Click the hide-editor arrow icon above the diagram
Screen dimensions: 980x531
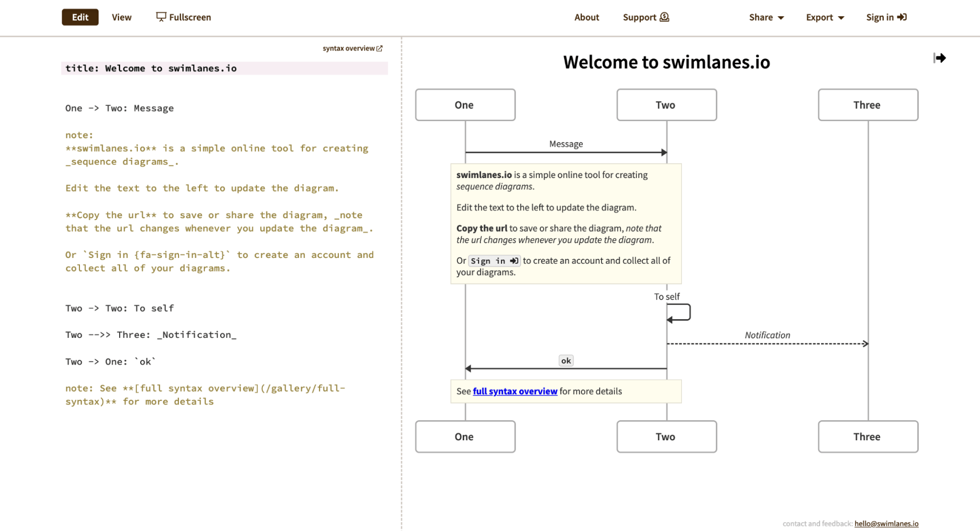940,57
